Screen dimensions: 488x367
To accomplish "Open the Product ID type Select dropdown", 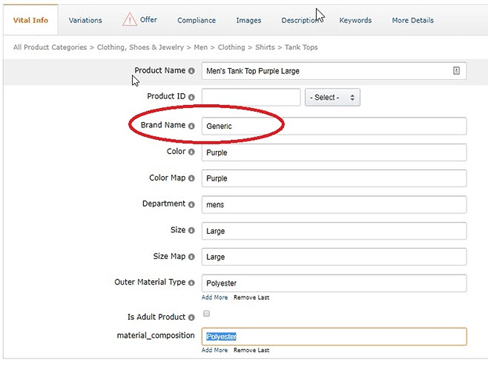I will pyautogui.click(x=333, y=97).
